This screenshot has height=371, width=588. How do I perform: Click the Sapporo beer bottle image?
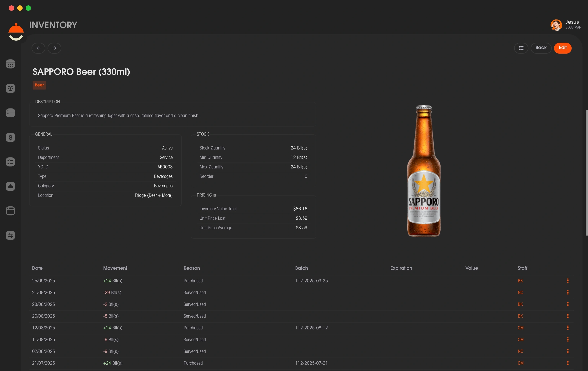(424, 171)
